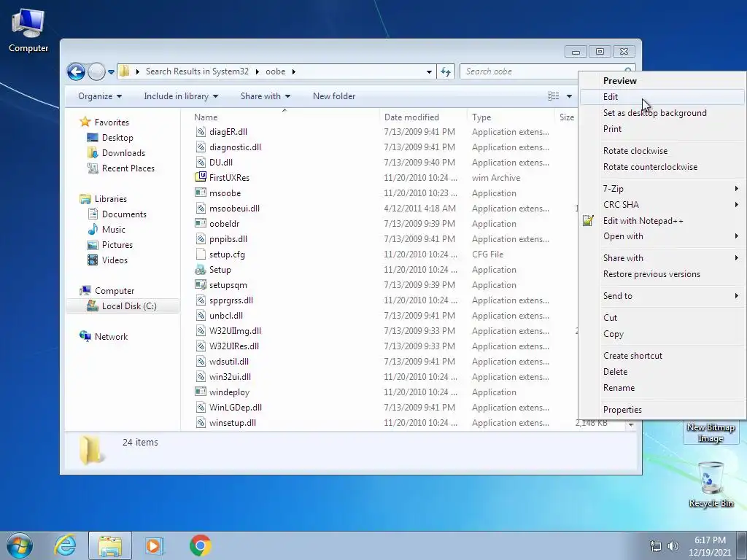Select the msoobe application icon
The image size is (747, 560).
201,192
